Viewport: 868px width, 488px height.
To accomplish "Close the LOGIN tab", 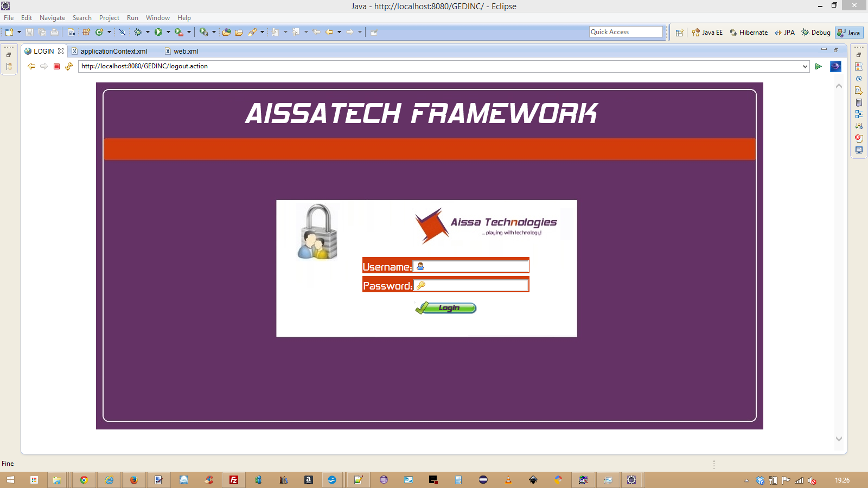I will tap(61, 51).
